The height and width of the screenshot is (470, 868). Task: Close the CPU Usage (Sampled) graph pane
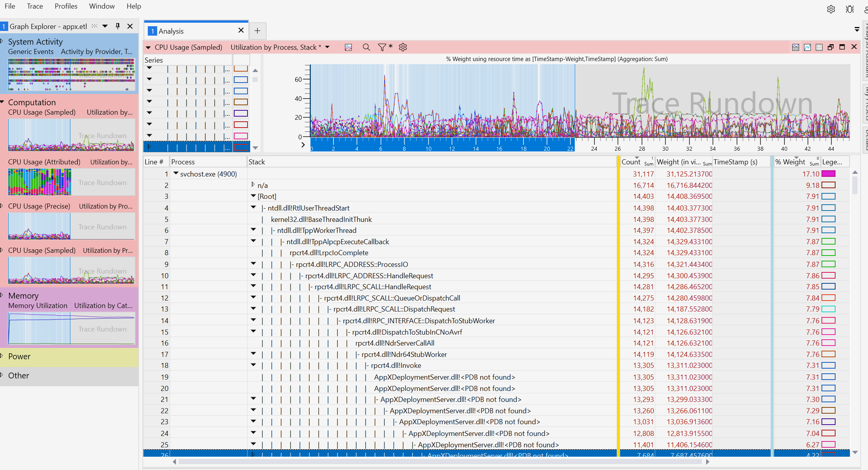(854, 47)
